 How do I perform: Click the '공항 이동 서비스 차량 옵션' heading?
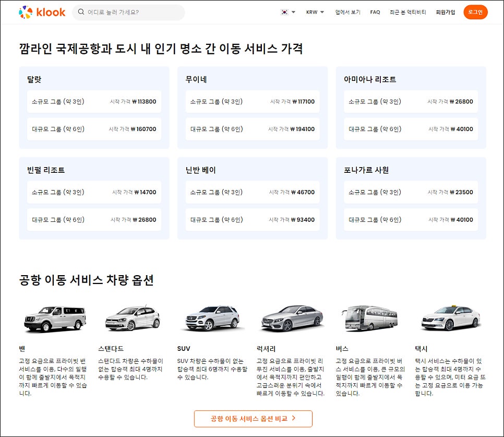[x=86, y=280]
